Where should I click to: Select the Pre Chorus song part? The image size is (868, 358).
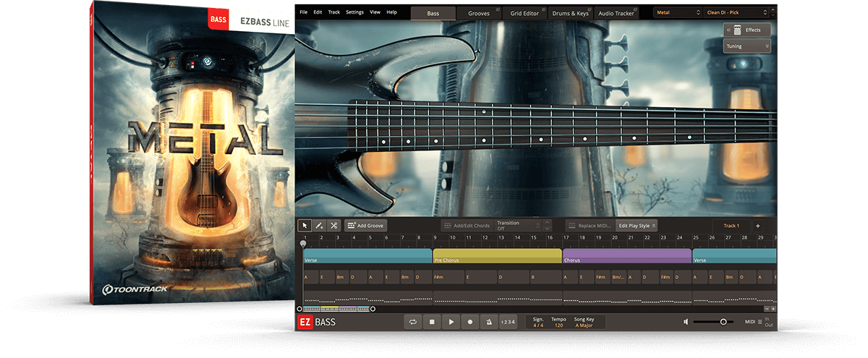pyautogui.click(x=497, y=256)
